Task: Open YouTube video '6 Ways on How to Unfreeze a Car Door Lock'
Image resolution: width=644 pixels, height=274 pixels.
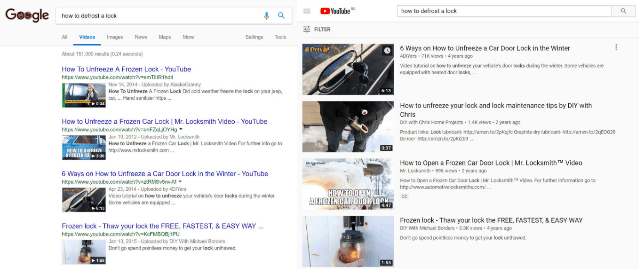Action: pyautogui.click(x=485, y=48)
